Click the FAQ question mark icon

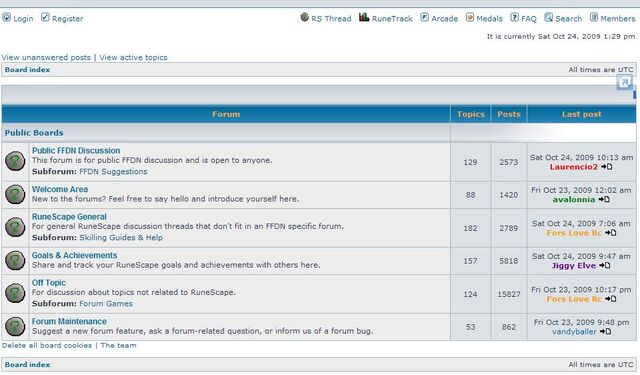click(x=515, y=17)
